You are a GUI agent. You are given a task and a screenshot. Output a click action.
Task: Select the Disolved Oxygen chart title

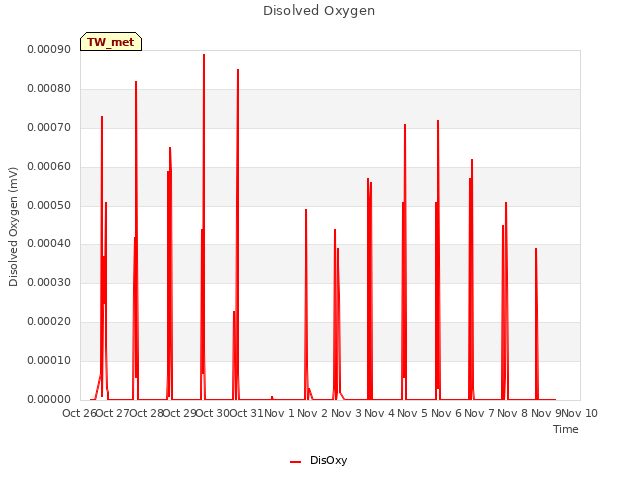coord(319,11)
